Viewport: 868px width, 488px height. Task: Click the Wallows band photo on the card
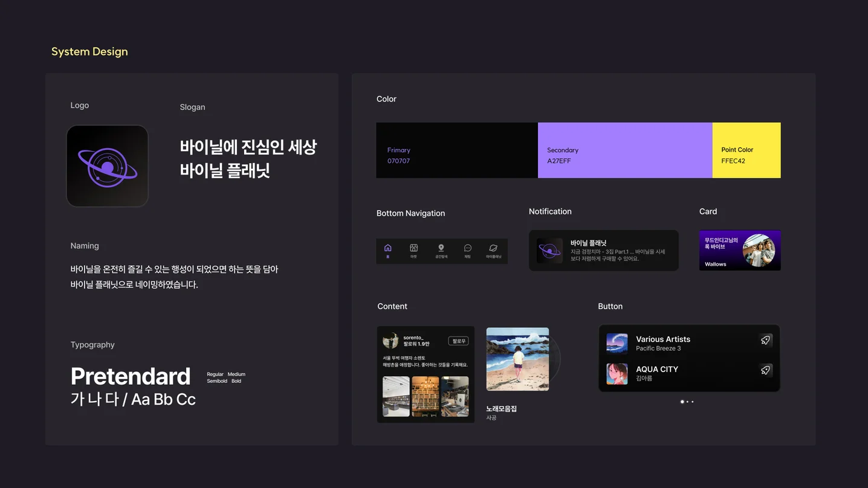(x=759, y=250)
